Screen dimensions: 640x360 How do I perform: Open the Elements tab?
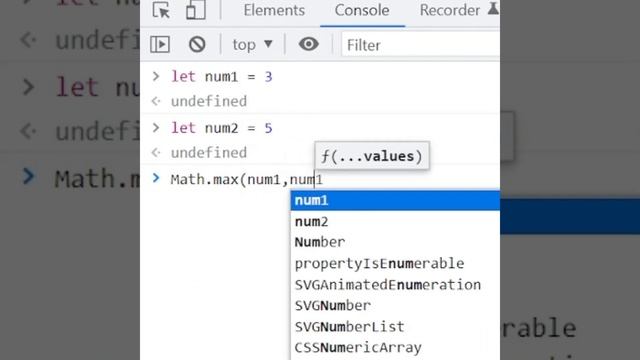pyautogui.click(x=274, y=10)
